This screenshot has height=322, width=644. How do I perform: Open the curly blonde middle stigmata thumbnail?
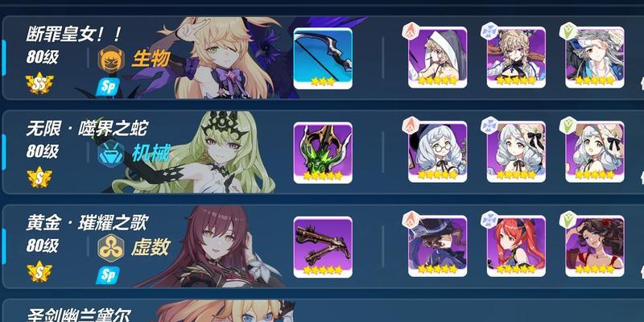coord(516,57)
